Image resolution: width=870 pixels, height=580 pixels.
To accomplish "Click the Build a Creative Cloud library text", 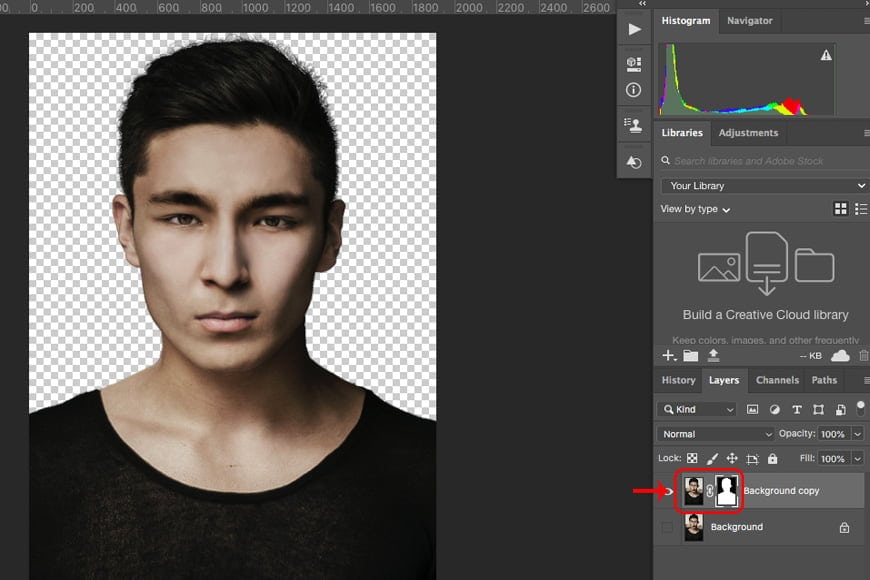I will (766, 315).
